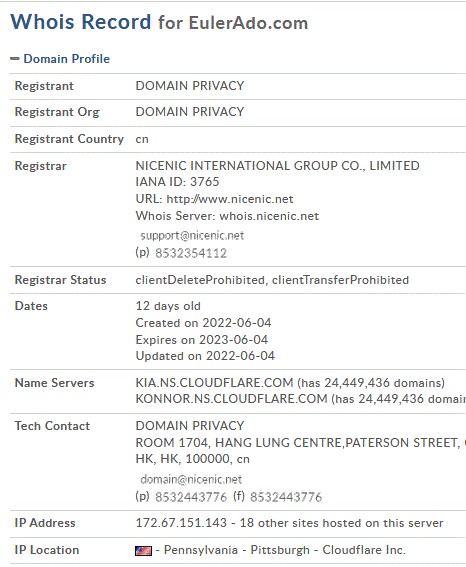The width and height of the screenshot is (466, 567).
Task: Click the minus icon beside Domain Profile
Action: (15, 58)
